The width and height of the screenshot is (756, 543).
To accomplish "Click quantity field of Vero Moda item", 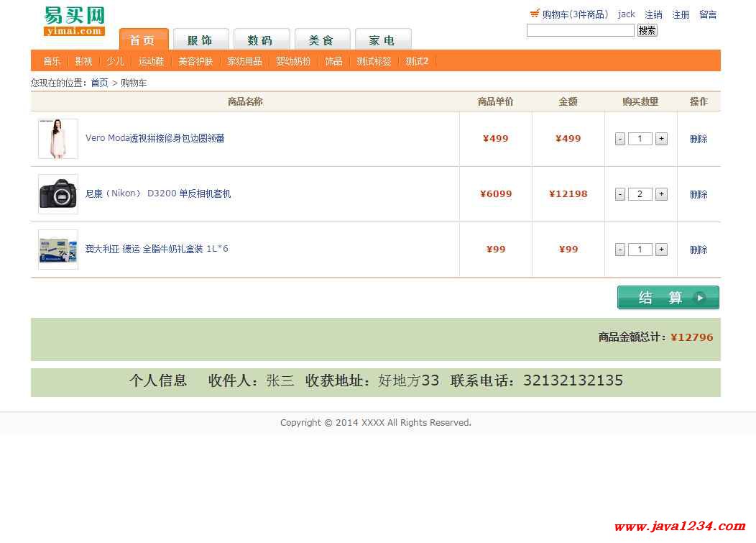I will tap(640, 139).
